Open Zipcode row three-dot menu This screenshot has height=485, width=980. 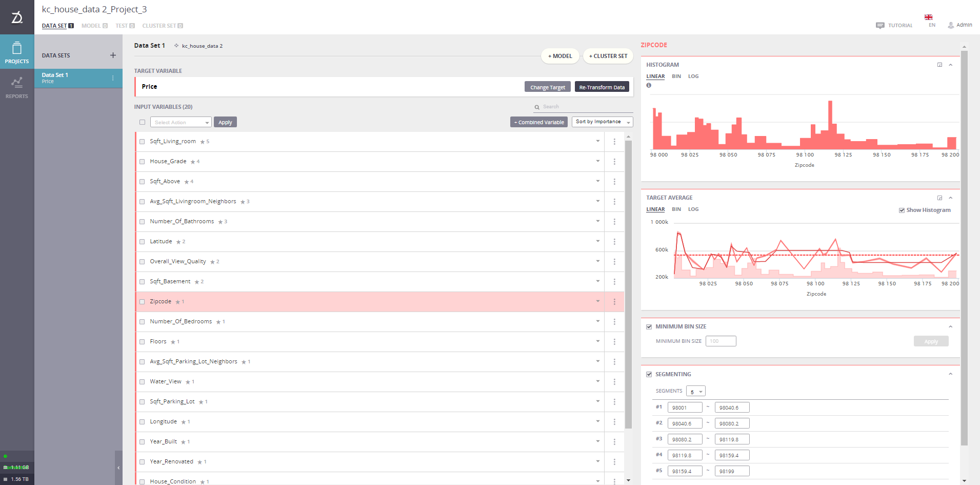[614, 302]
